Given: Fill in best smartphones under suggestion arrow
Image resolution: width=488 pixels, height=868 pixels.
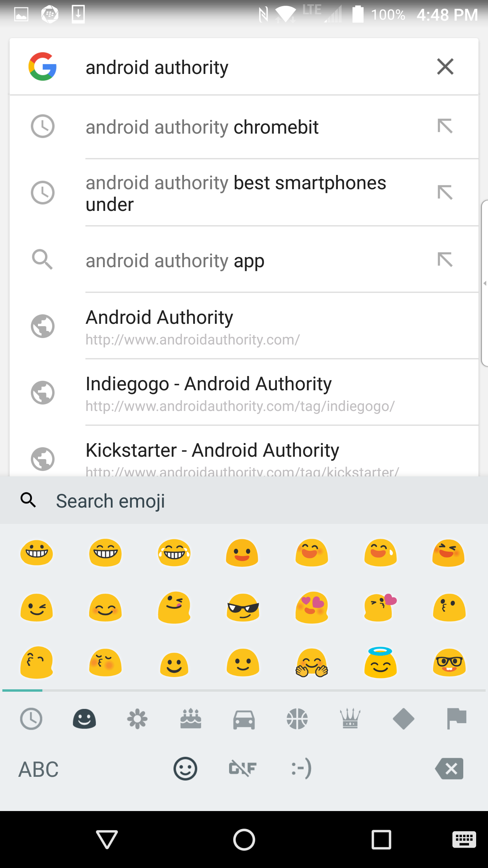Looking at the screenshot, I should click(x=445, y=193).
